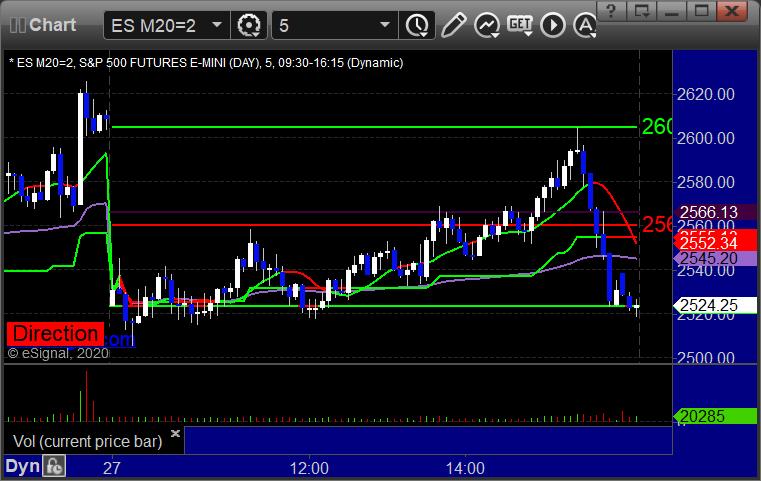Close the Vol study pane
Screen dimensions: 761x481
[x=175, y=433]
